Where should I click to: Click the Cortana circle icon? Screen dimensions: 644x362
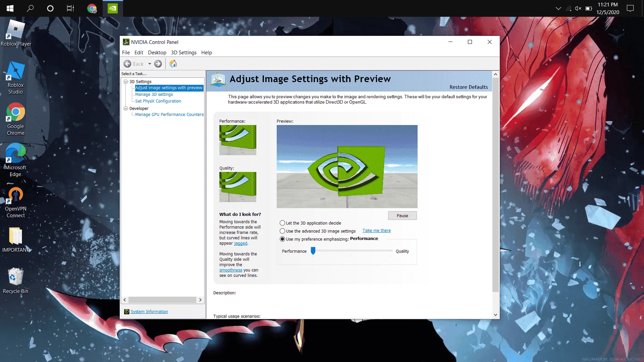pos(50,8)
